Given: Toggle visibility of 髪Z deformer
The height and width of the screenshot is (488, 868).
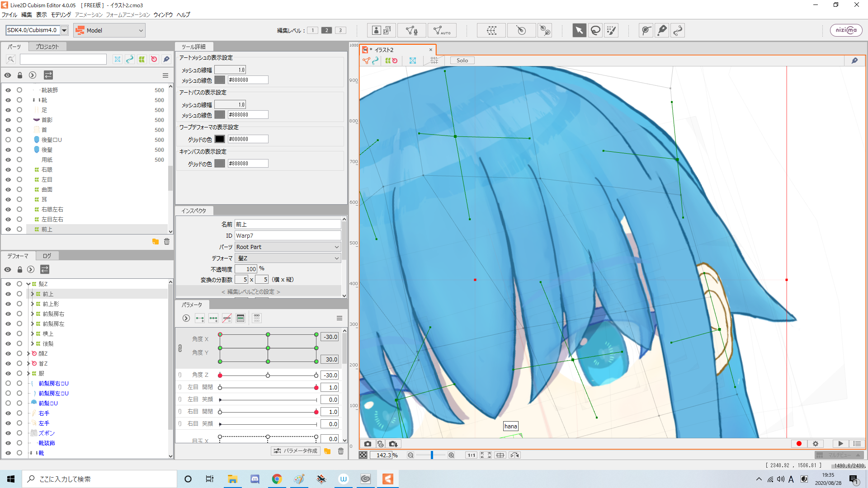Looking at the screenshot, I should pyautogui.click(x=8, y=284).
